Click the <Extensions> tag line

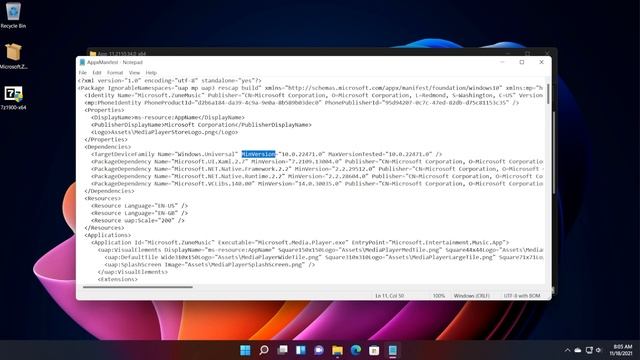(x=118, y=279)
